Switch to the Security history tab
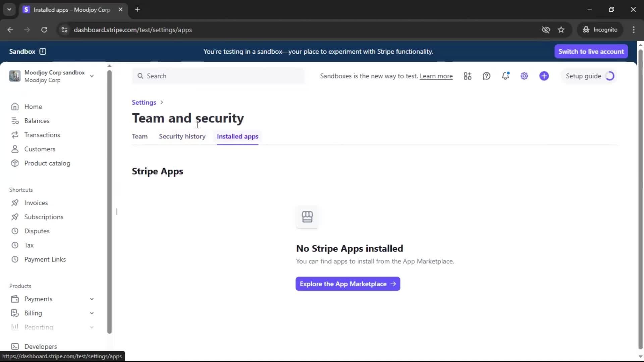The height and width of the screenshot is (362, 644). click(x=182, y=136)
